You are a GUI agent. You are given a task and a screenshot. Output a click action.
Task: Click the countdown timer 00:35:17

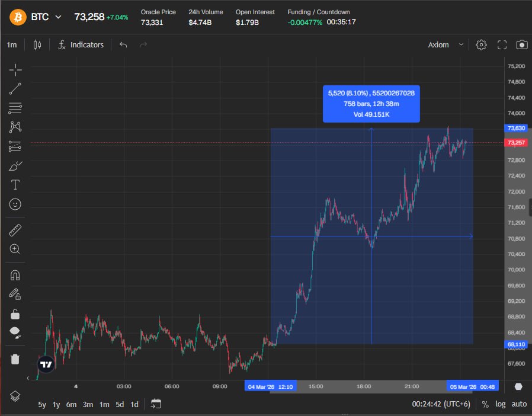click(x=341, y=22)
